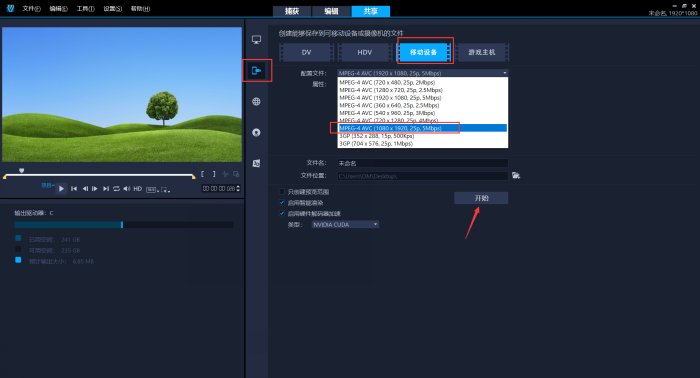Open the preview aspect ratio menu
The width and height of the screenshot is (700, 378).
[152, 190]
